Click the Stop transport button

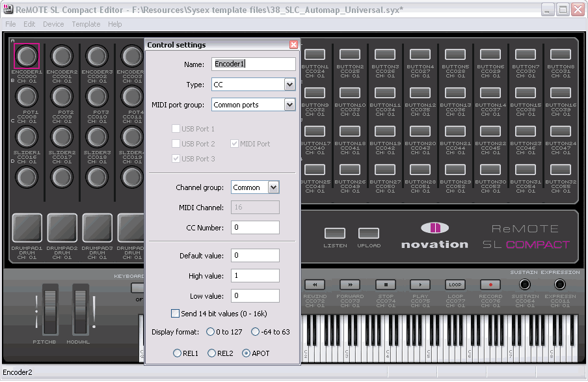click(x=385, y=285)
